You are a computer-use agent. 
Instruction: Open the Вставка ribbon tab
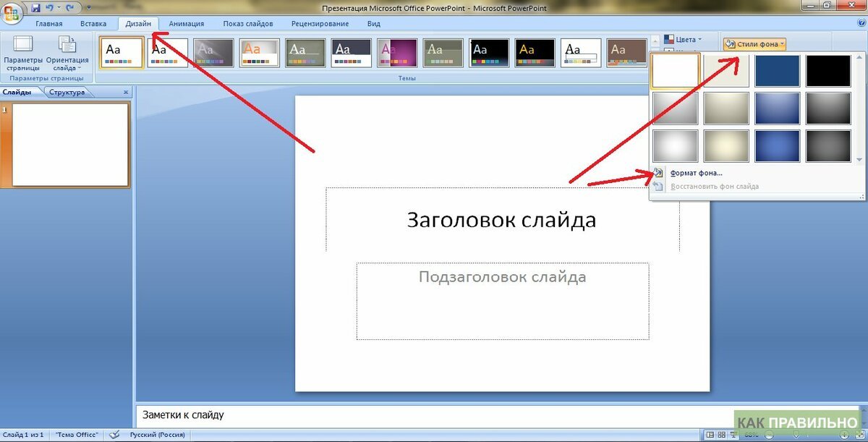point(93,24)
